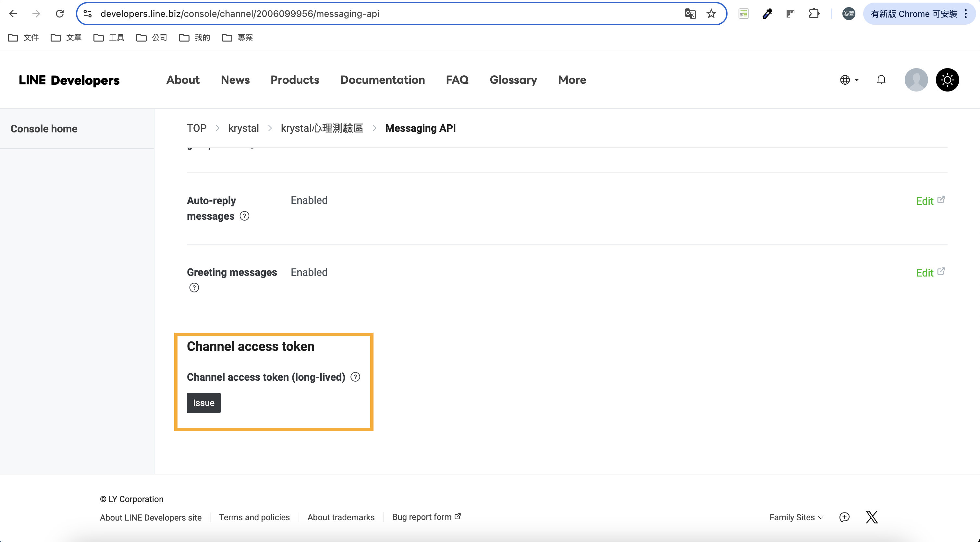This screenshot has height=542, width=980.
Task: Open the News menu item
Action: click(x=235, y=80)
